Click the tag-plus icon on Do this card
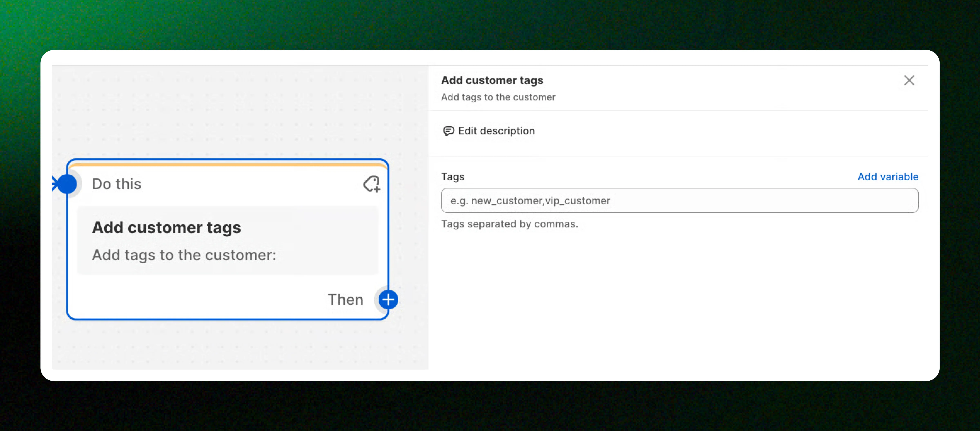 click(x=371, y=184)
